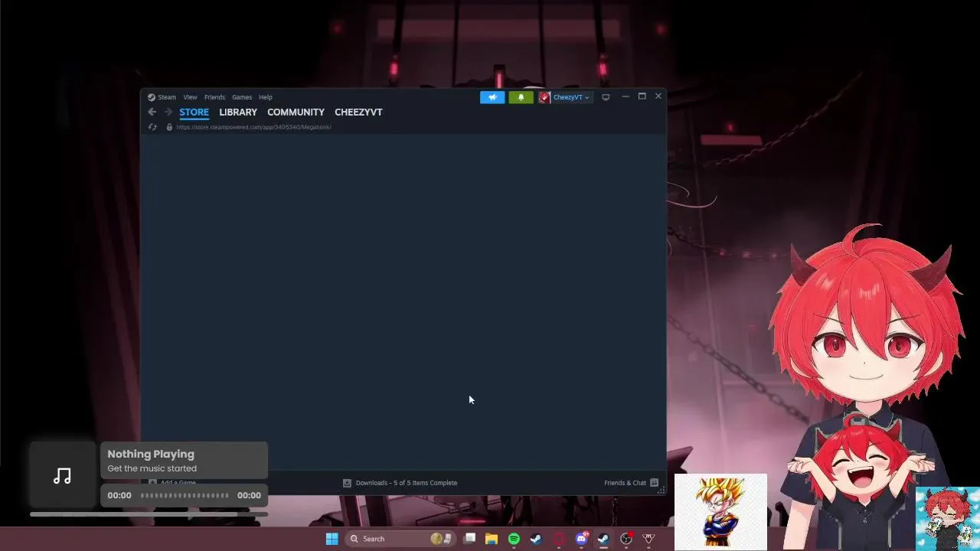The image size is (980, 551).
Task: Open the Friends menu in Steam
Action: pyautogui.click(x=214, y=97)
